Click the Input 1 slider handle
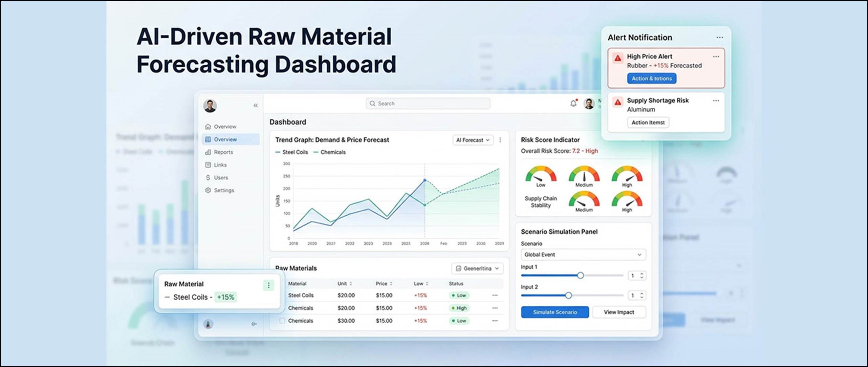The width and height of the screenshot is (868, 367). [580, 275]
